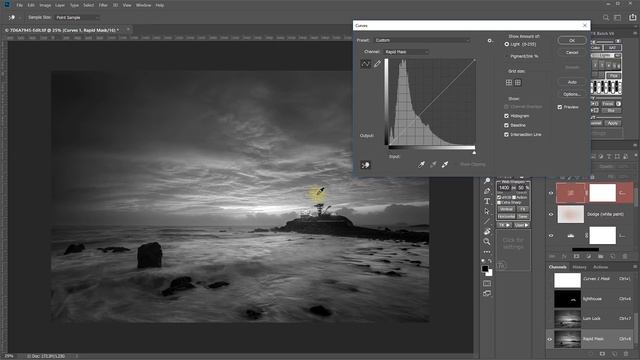Screen dimensions: 640x360
Task: Open the Layer menu
Action: 60,5
